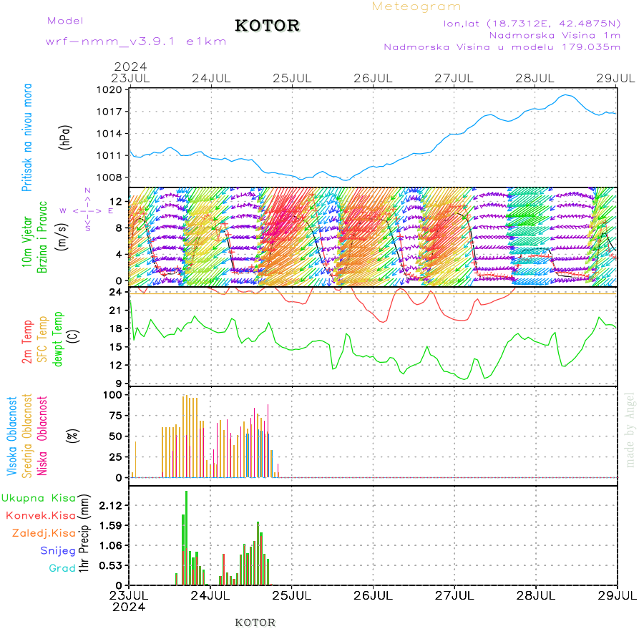Select the cloud cover axis value 75
Image resolution: width=644 pixels, height=644 pixels.
click(116, 416)
